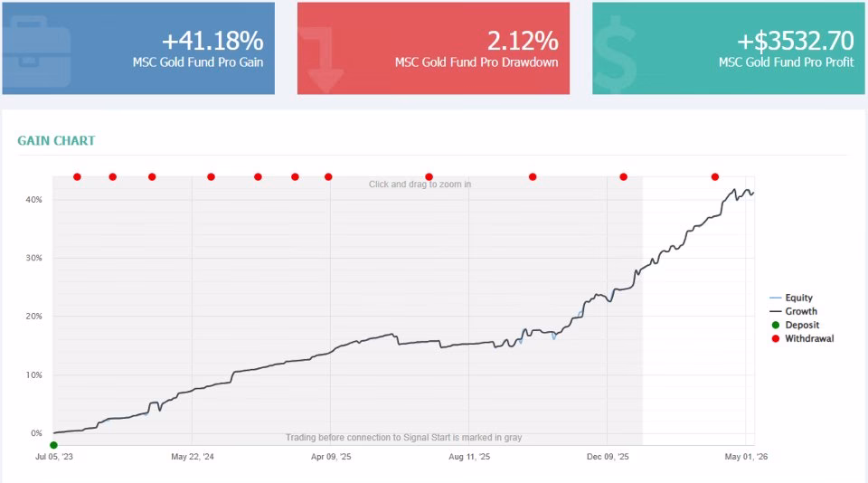Click the green deposit dot at chart start
Screen dimensions: 868x483
coord(53,445)
